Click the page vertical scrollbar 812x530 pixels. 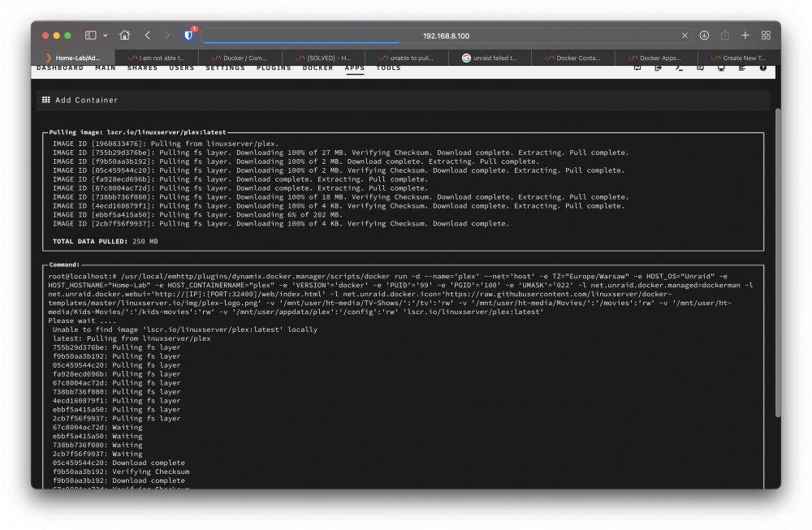click(x=778, y=262)
